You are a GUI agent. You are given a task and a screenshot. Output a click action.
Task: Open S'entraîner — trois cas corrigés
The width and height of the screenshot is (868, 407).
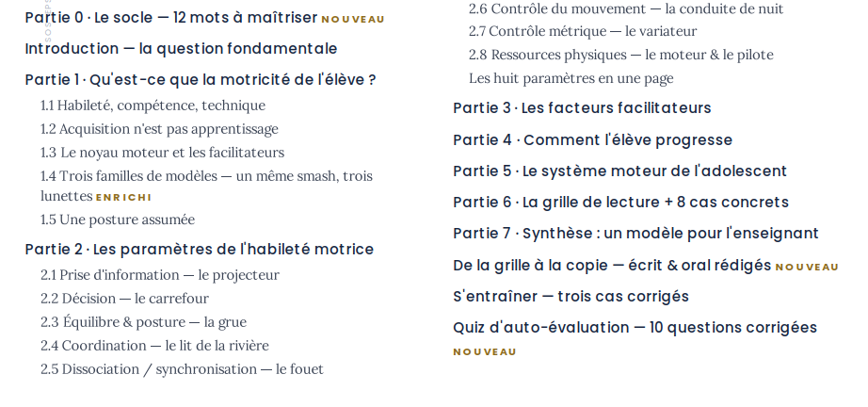(x=571, y=297)
